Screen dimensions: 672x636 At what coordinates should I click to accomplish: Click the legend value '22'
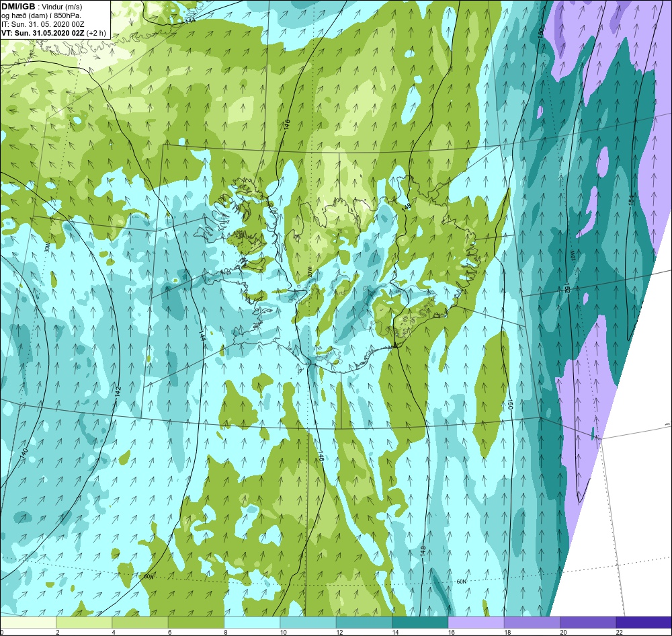[x=620, y=632]
